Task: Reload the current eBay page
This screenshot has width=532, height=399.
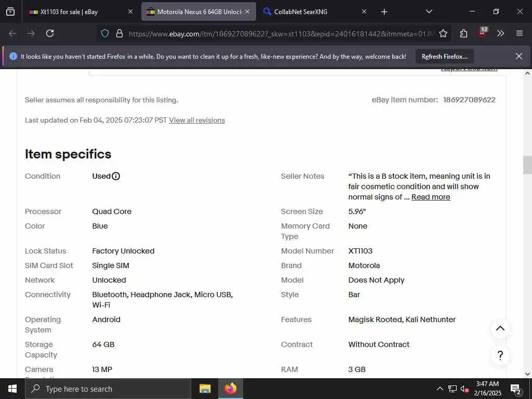Action: pos(50,33)
